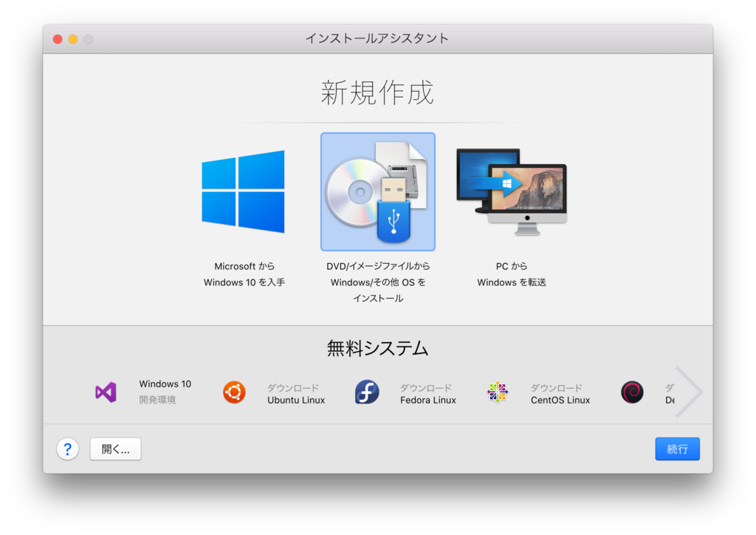This screenshot has width=756, height=535.
Task: Select 'Windows 10 開発環境' text
Action: (x=165, y=392)
